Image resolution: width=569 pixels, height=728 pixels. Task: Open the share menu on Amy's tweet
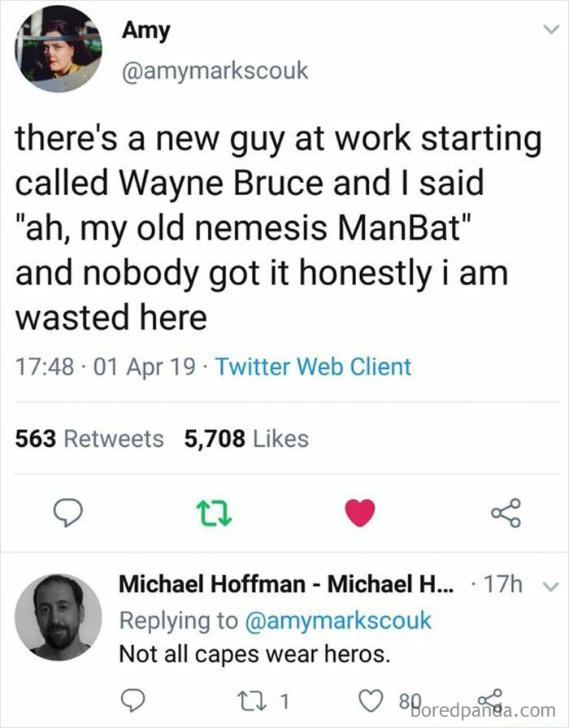coord(507,513)
